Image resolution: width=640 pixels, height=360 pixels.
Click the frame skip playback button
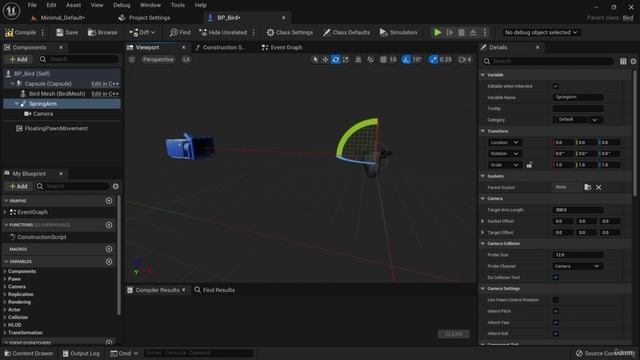[x=449, y=32]
